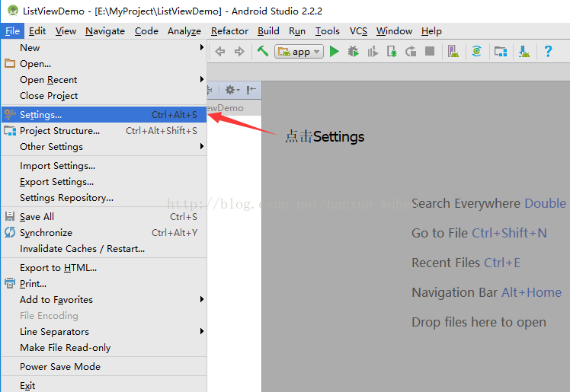
Task: Open the SDK Manager download icon
Action: [524, 52]
